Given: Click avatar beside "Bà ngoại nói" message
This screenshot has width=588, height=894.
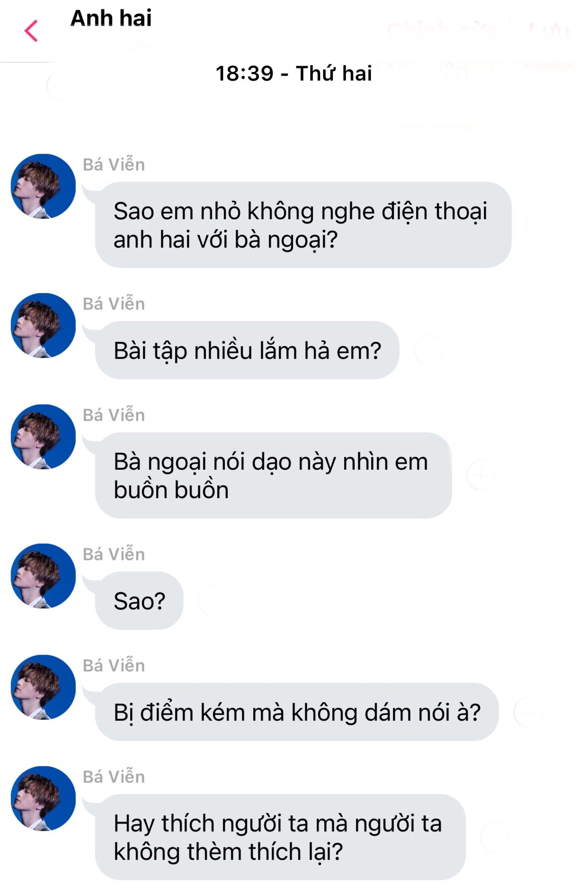Looking at the screenshot, I should coord(43,437).
